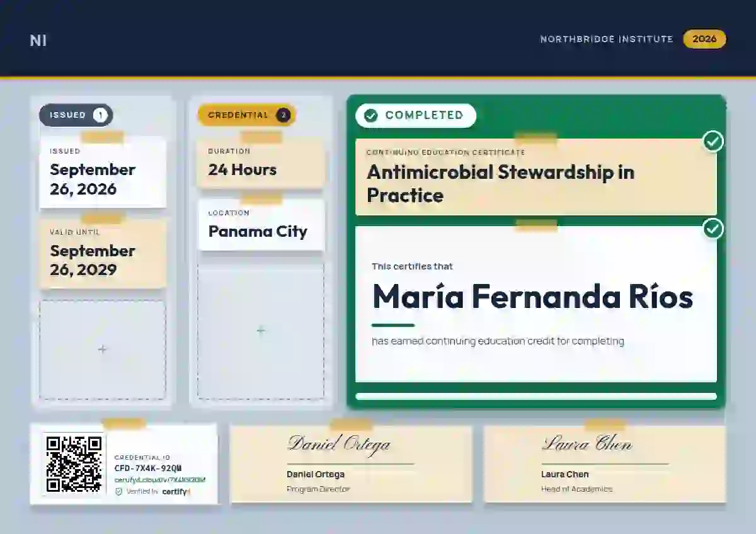Open the certificate verification URL link
The image size is (756, 534).
click(x=160, y=480)
